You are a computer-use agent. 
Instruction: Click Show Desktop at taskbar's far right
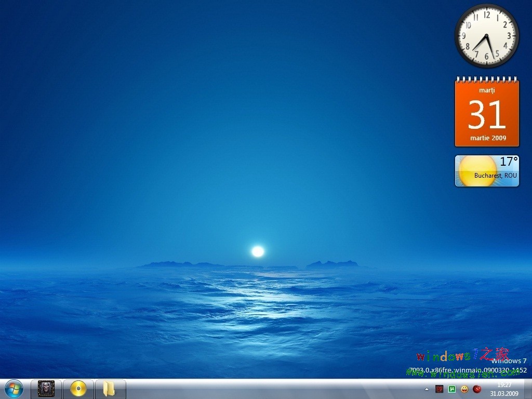click(x=529, y=390)
